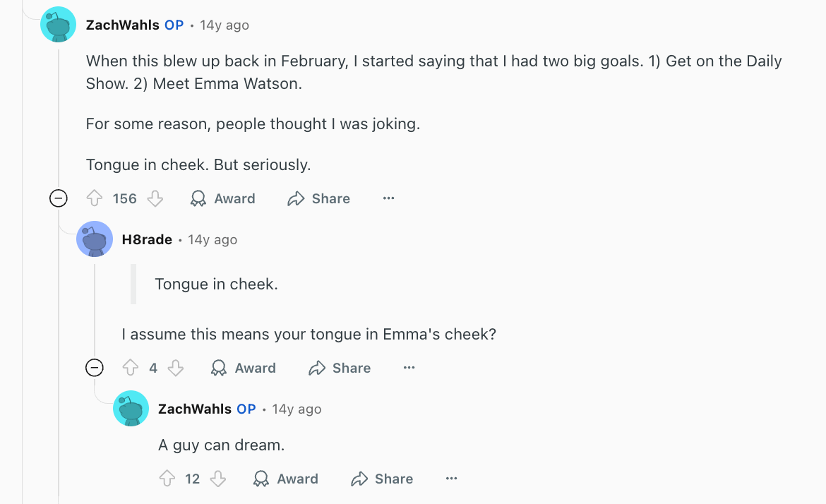Open more options on H8rade's comment
This screenshot has width=826, height=504.
409,368
